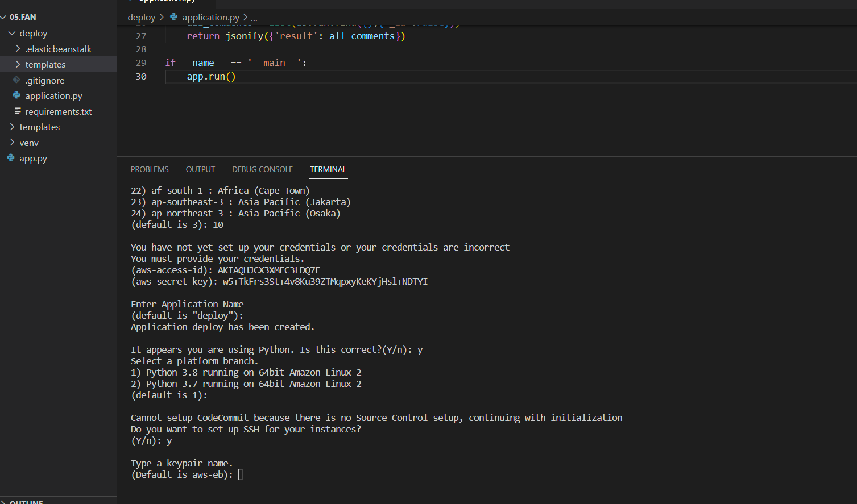Click 'You must provide your credentials.' line
The width and height of the screenshot is (857, 504).
217,259
